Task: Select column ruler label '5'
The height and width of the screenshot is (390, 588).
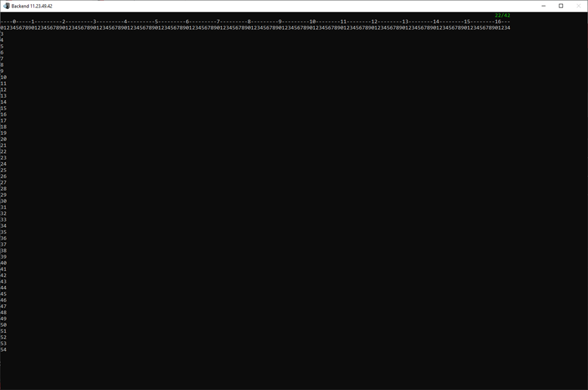Action: pos(156,22)
